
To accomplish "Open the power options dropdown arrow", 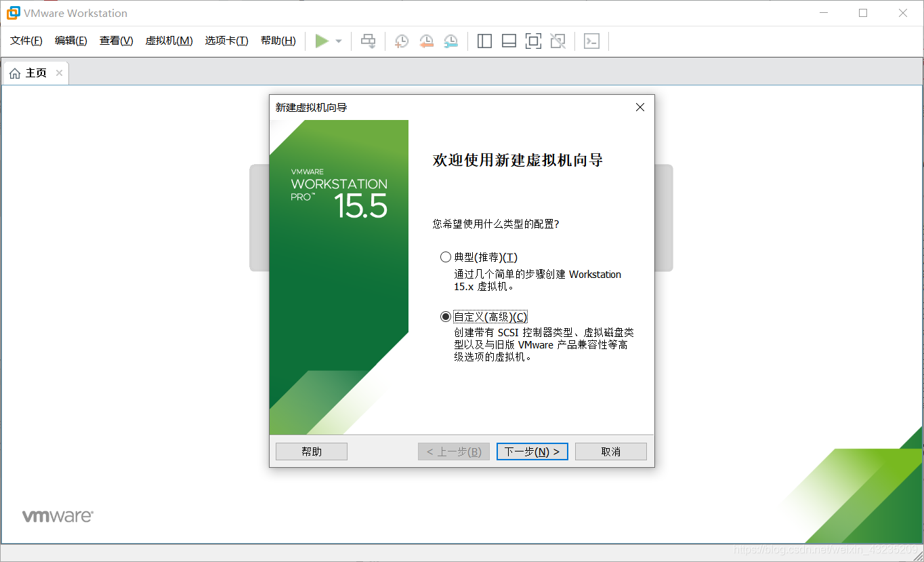I will 339,41.
